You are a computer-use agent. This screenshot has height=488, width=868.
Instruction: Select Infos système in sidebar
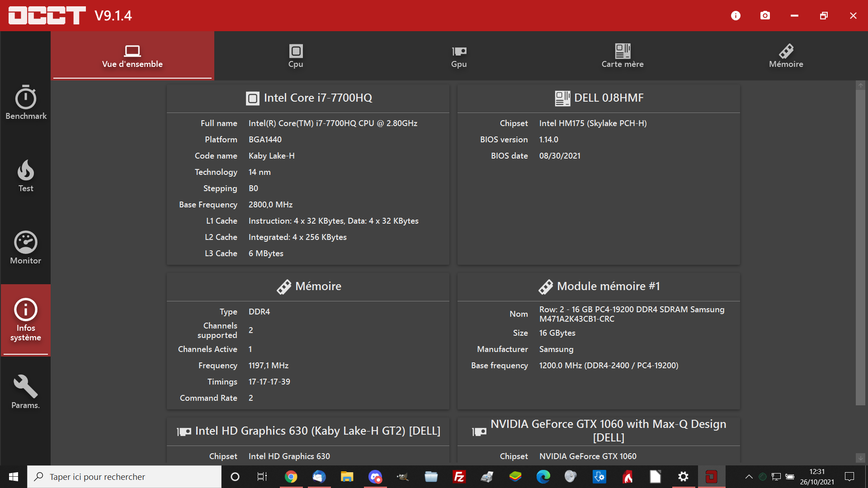pos(26,320)
